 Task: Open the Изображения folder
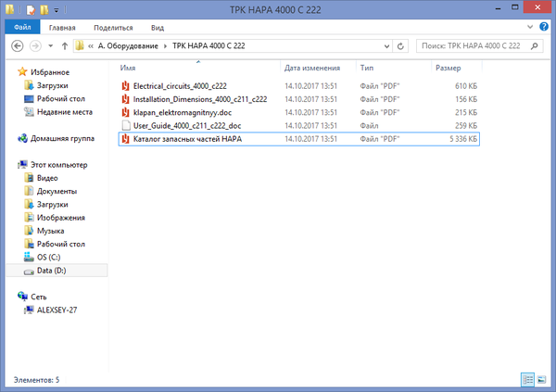tap(60, 218)
